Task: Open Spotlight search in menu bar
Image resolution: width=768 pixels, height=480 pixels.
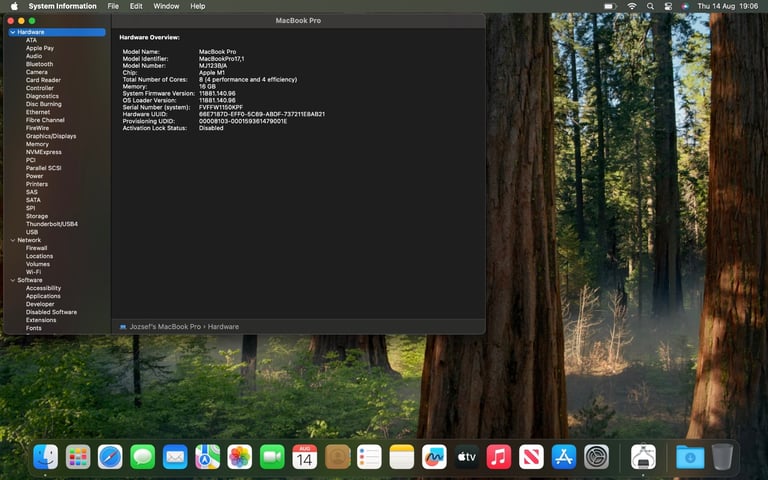Action: coord(650,6)
